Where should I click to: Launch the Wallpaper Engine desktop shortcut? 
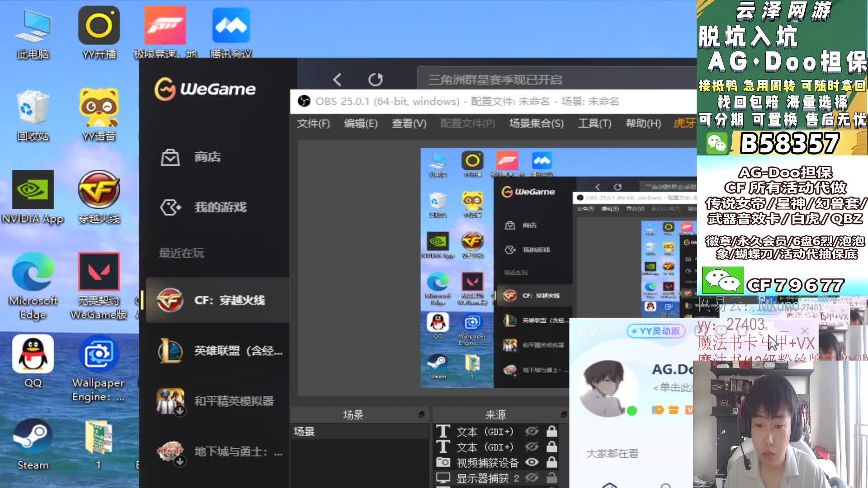click(x=99, y=369)
